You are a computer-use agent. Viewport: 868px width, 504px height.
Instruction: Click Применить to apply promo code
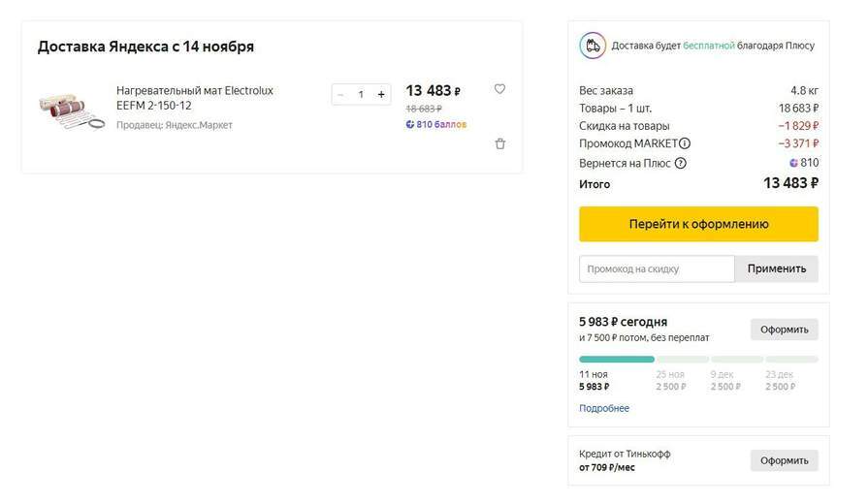[776, 268]
